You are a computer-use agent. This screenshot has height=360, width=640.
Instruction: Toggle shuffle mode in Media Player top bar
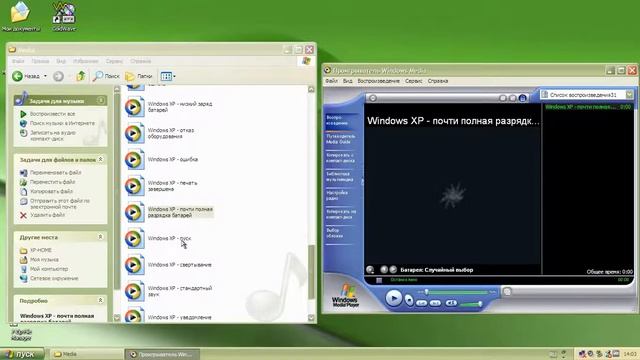[x=503, y=98]
